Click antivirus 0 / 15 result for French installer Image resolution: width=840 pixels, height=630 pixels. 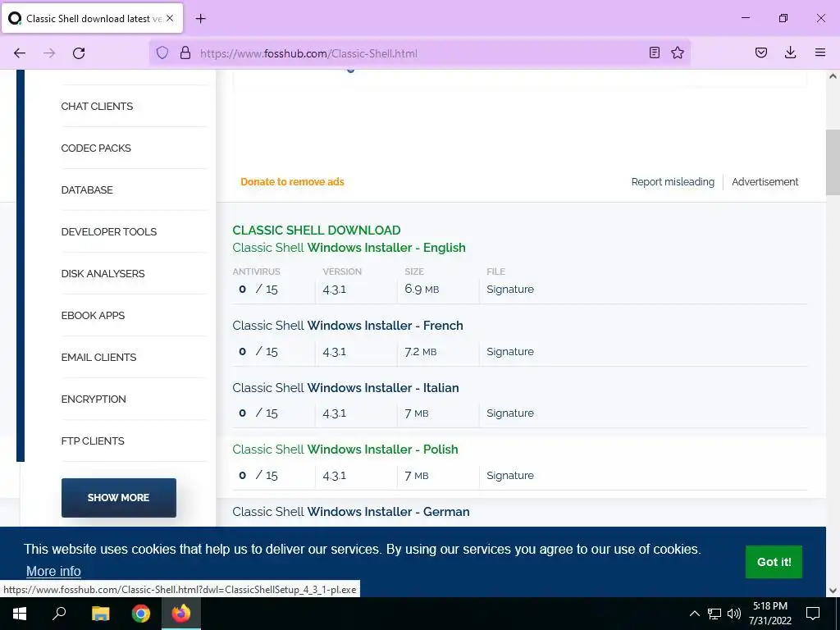[x=258, y=351]
